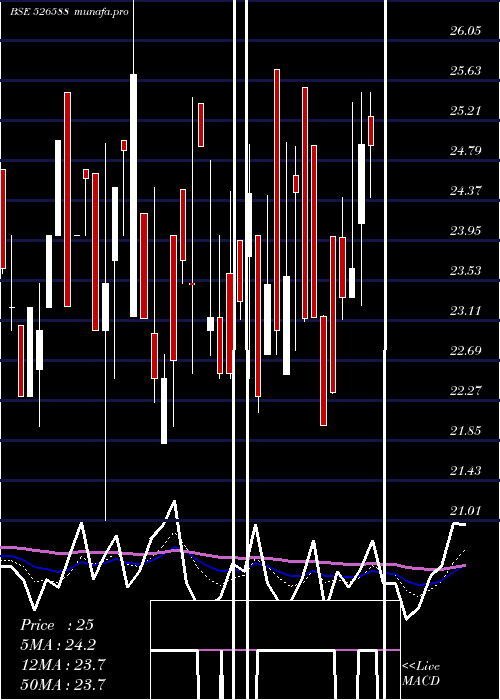Click the '12MA : 23.7' readout
500x700 pixels.
coord(62,665)
